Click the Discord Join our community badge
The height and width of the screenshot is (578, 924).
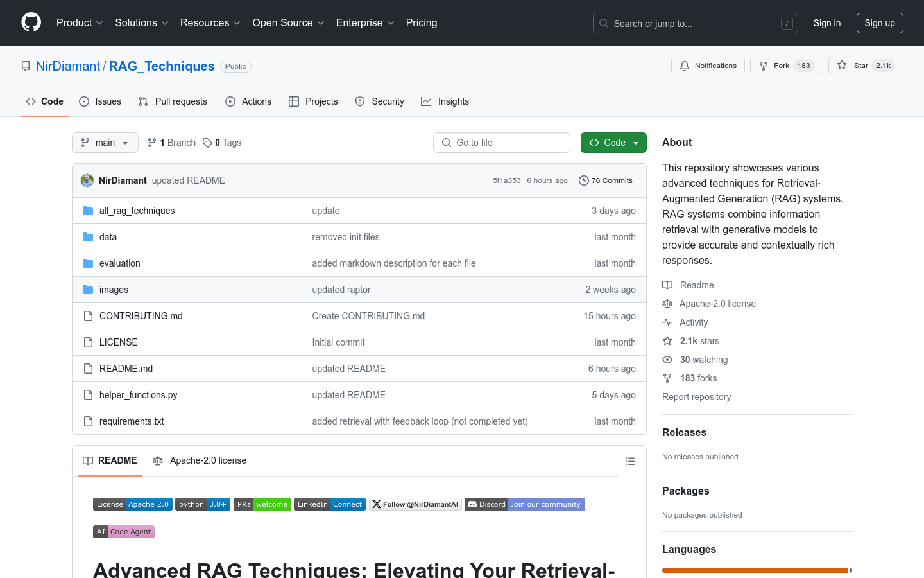524,504
